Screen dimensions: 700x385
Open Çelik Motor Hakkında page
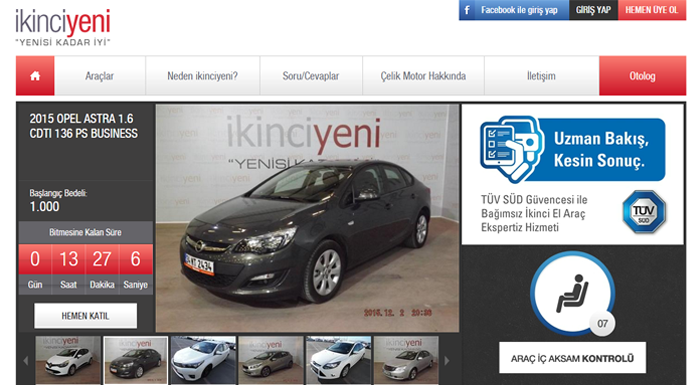click(423, 75)
